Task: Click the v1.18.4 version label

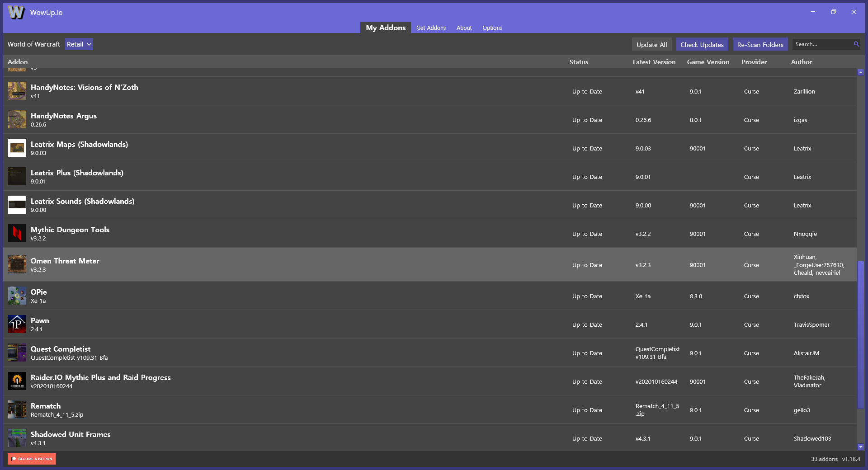Action: click(x=851, y=459)
